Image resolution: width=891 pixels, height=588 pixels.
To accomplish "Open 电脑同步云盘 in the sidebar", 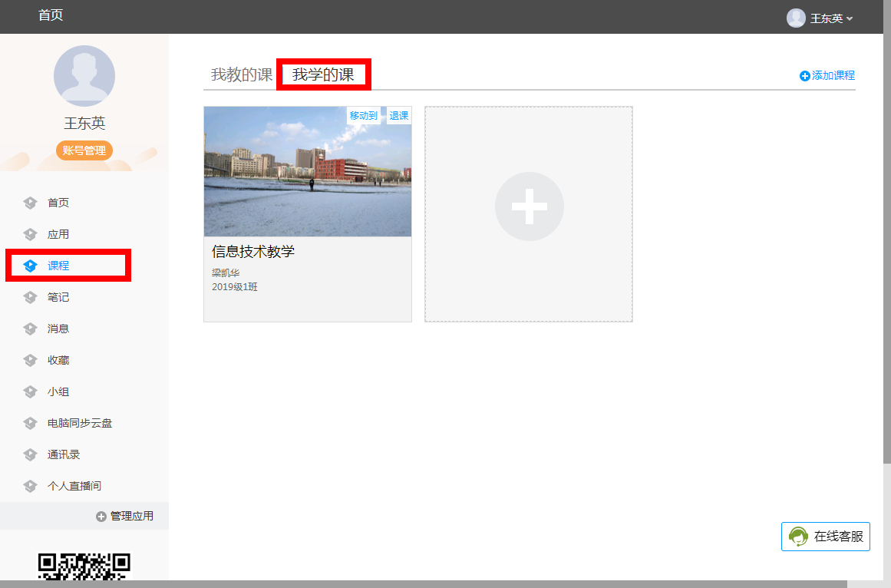I will click(80, 423).
